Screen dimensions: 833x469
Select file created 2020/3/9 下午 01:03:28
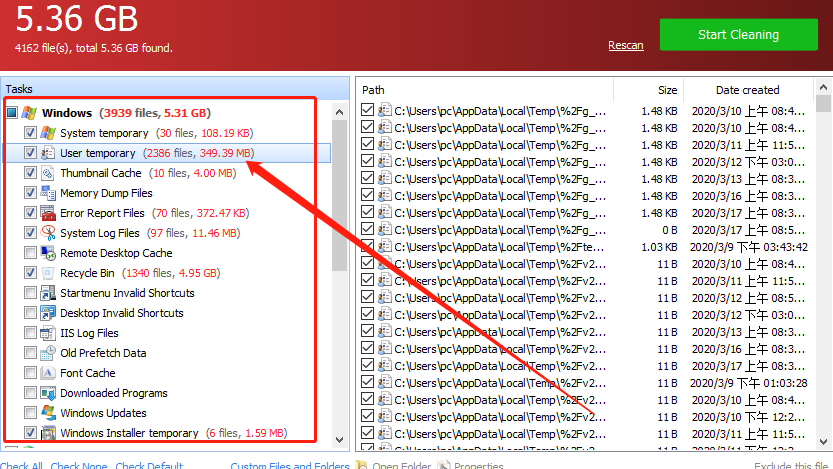coord(749,383)
